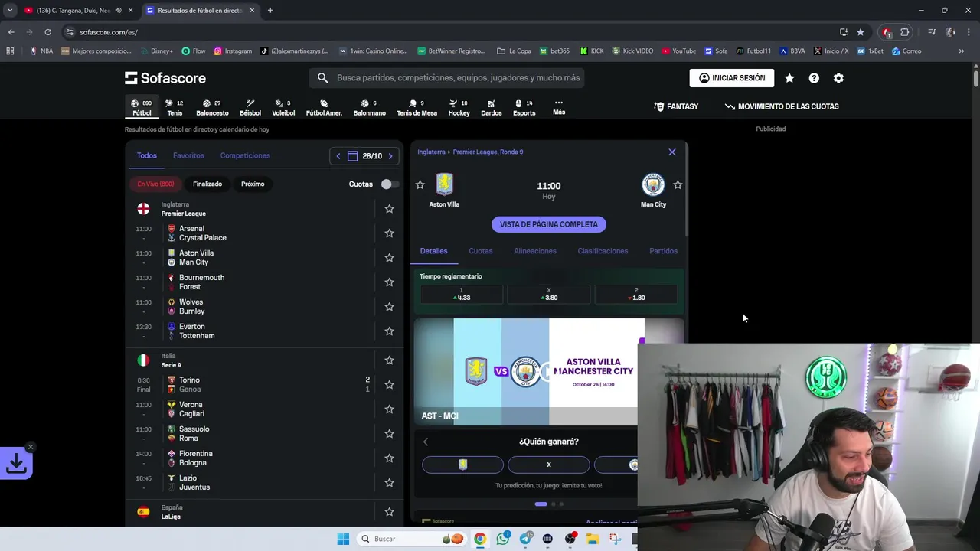980x551 pixels.
Task: Favorite Everton vs Tottenham match
Action: tap(389, 331)
